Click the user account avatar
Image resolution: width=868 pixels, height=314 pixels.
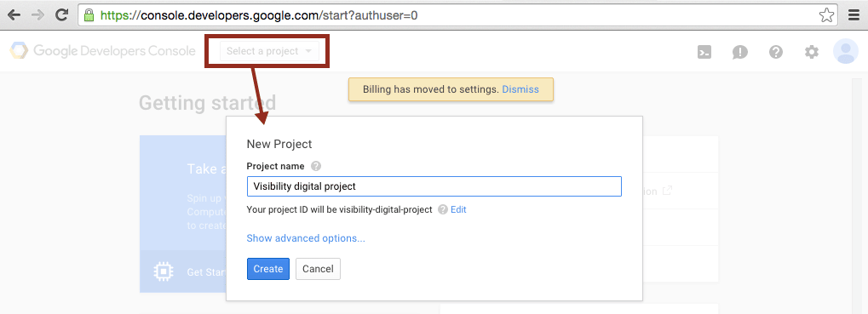pyautogui.click(x=846, y=51)
